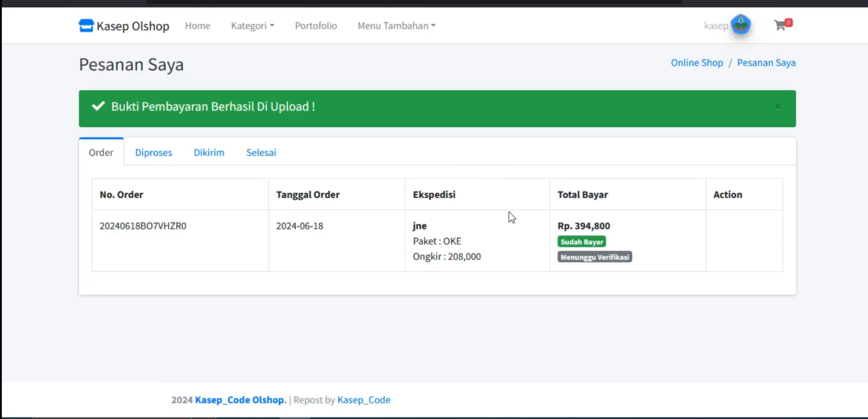Select the Order tab
The image size is (868, 419).
101,152
